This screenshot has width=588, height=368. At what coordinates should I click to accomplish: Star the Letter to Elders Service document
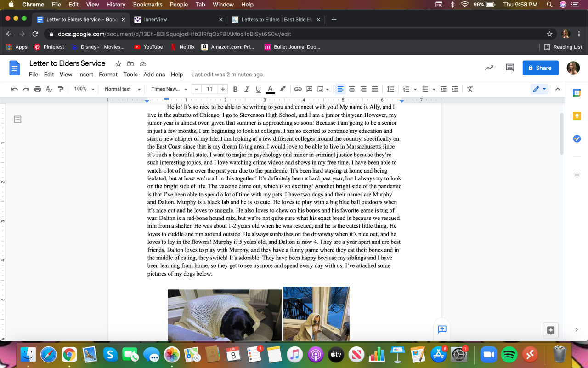pyautogui.click(x=118, y=64)
